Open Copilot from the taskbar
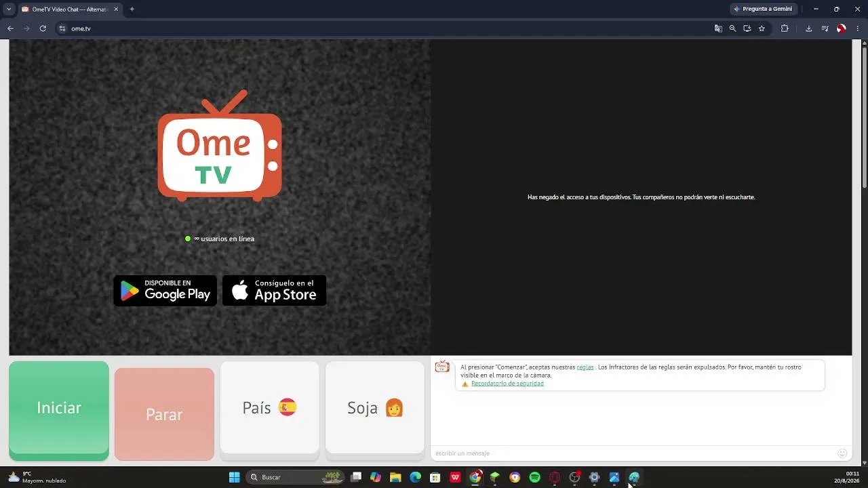Image resolution: width=868 pixels, height=488 pixels. coord(376,477)
